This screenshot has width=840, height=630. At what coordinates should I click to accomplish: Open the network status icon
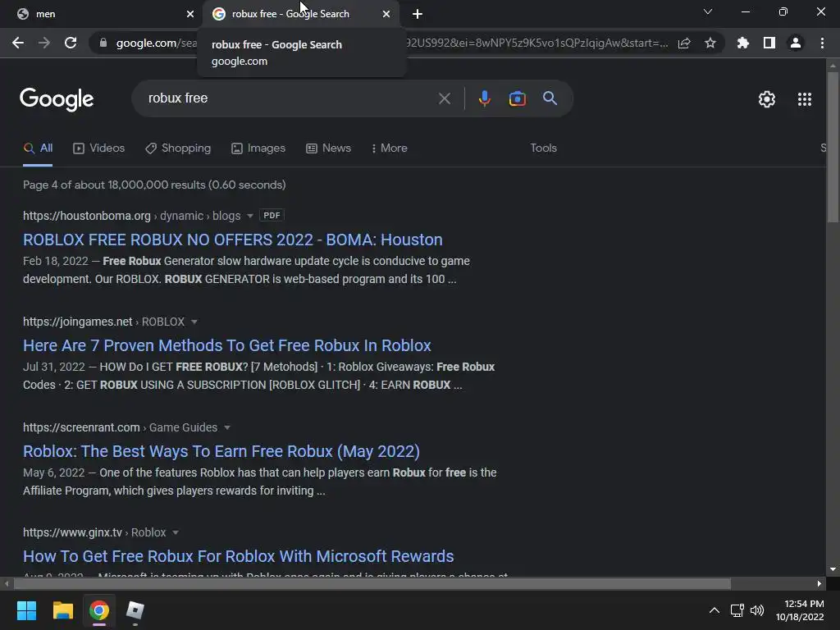[737, 610]
